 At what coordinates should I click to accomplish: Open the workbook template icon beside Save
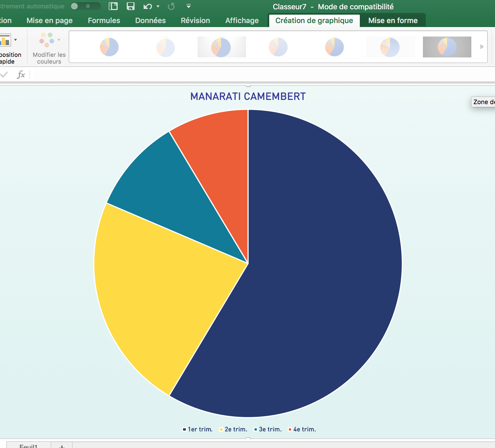113,6
